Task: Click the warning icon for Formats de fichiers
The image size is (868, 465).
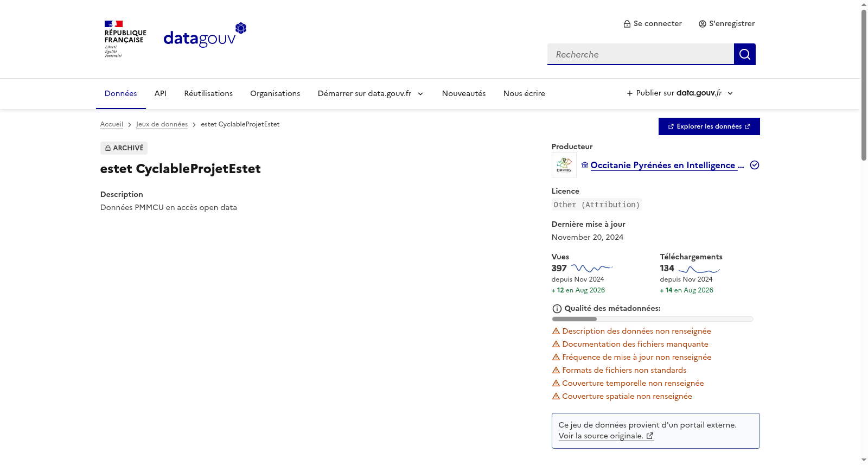Action: (556, 370)
